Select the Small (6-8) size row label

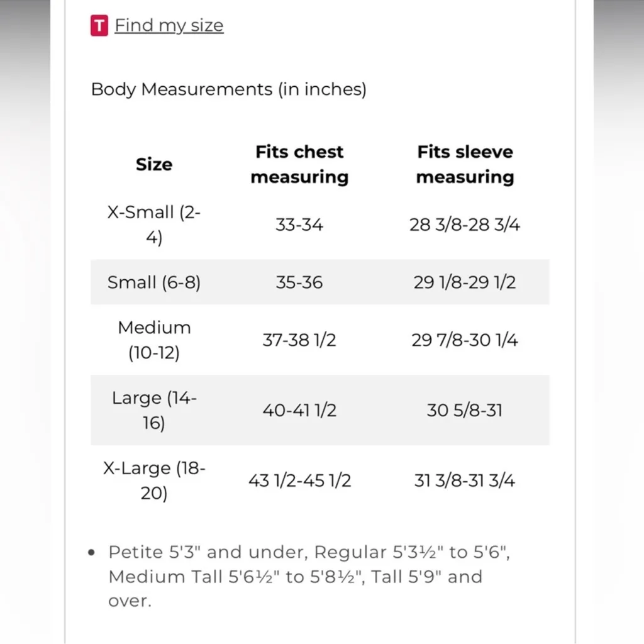154,282
